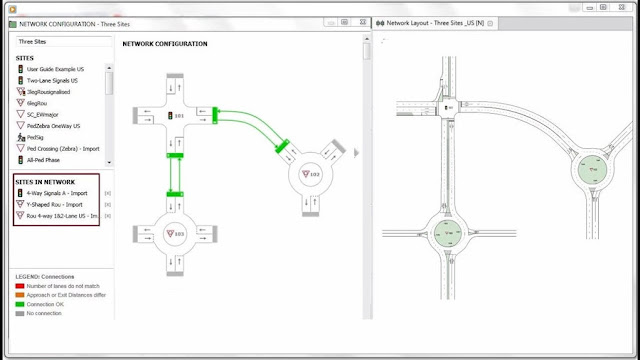Click the triangle icon beside Ped Crossing (Zebra) - Import
This screenshot has width=640, height=360.
tap(20, 148)
